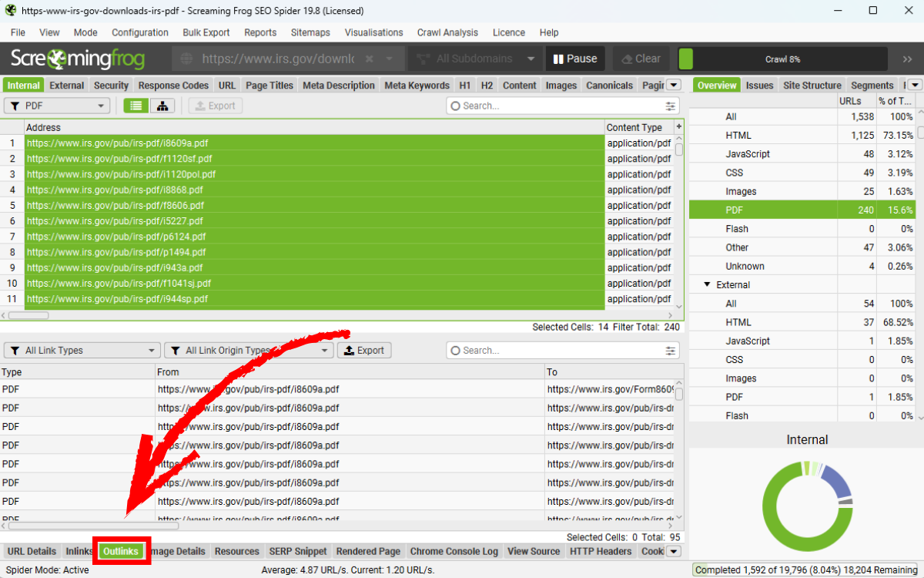Viewport: 924px width, 578px height.
Task: Open the All Subdomains dropdown
Action: (x=474, y=59)
